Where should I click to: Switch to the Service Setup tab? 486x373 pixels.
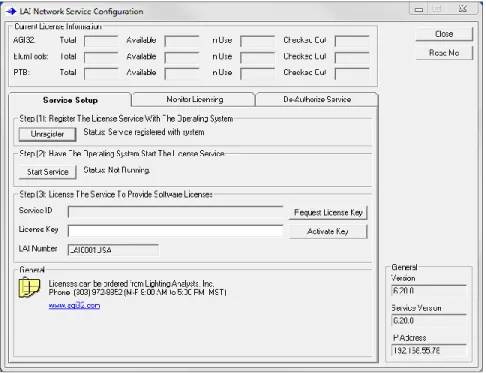(70, 100)
